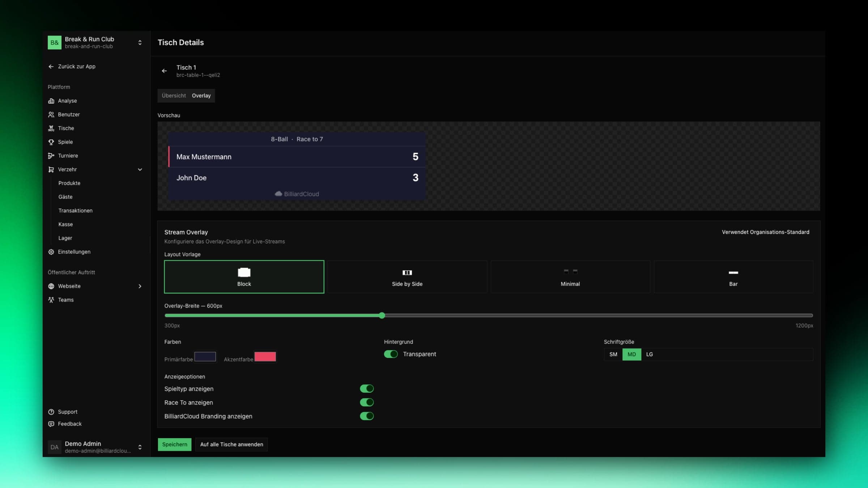The width and height of the screenshot is (868, 488).
Task: Select the Bar layout template
Action: tap(733, 277)
